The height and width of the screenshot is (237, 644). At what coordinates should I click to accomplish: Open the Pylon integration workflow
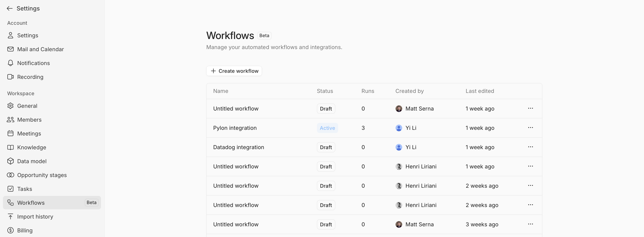(x=235, y=128)
